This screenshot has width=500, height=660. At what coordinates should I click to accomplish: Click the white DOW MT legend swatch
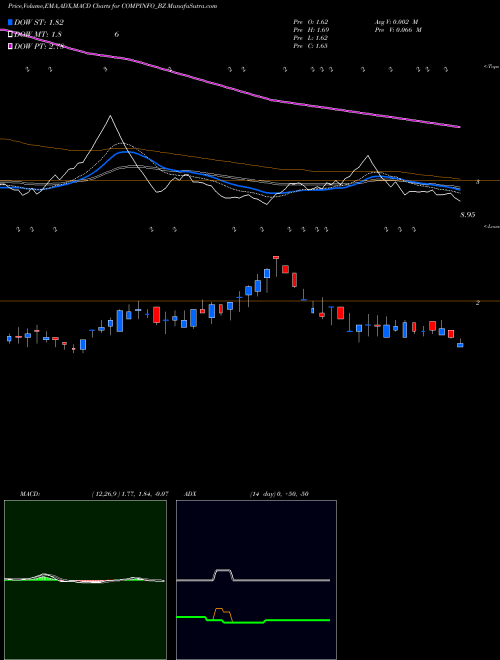[x=10, y=34]
